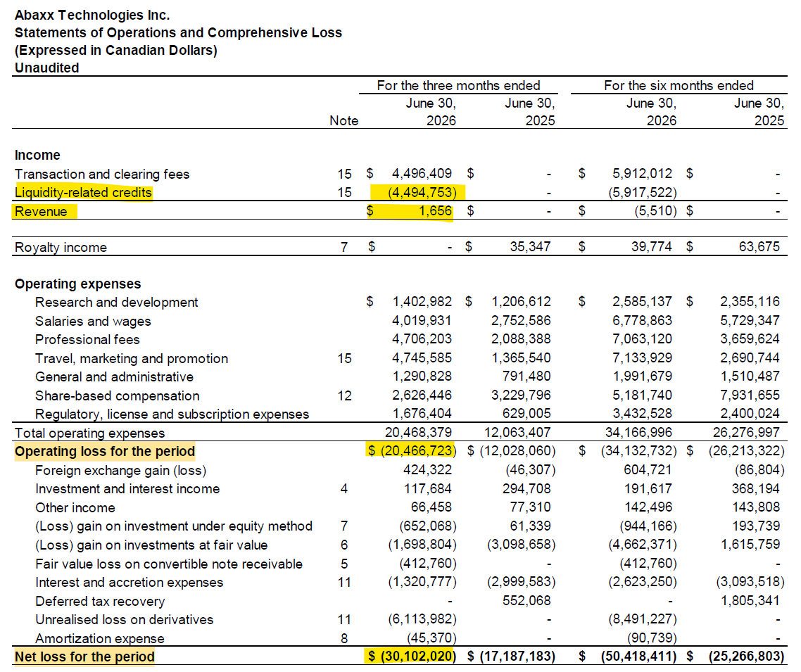Click the value 4,745,585
Viewport: 801px width, 672px height.
[422, 358]
